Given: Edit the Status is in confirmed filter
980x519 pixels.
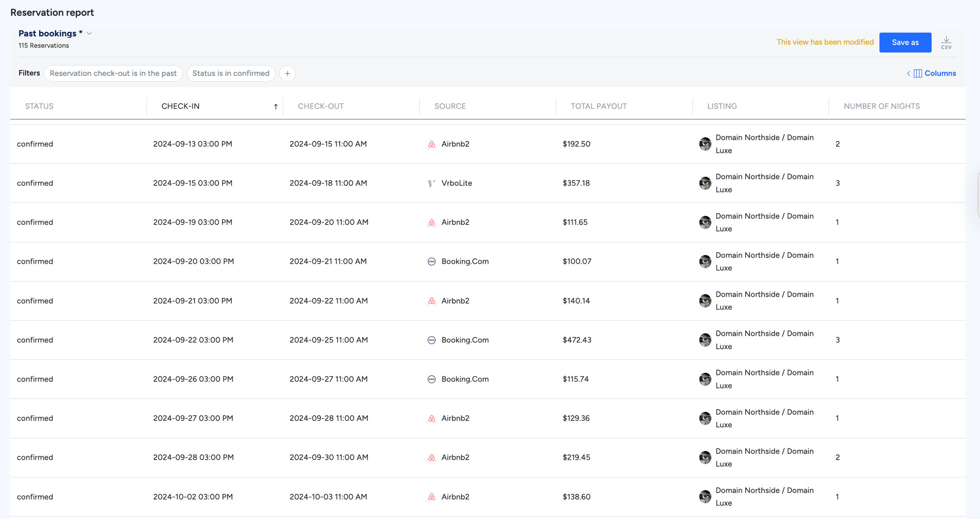Looking at the screenshot, I should pyautogui.click(x=231, y=74).
